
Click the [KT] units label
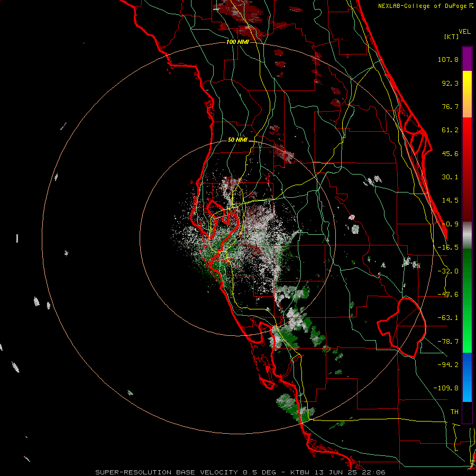click(x=451, y=36)
